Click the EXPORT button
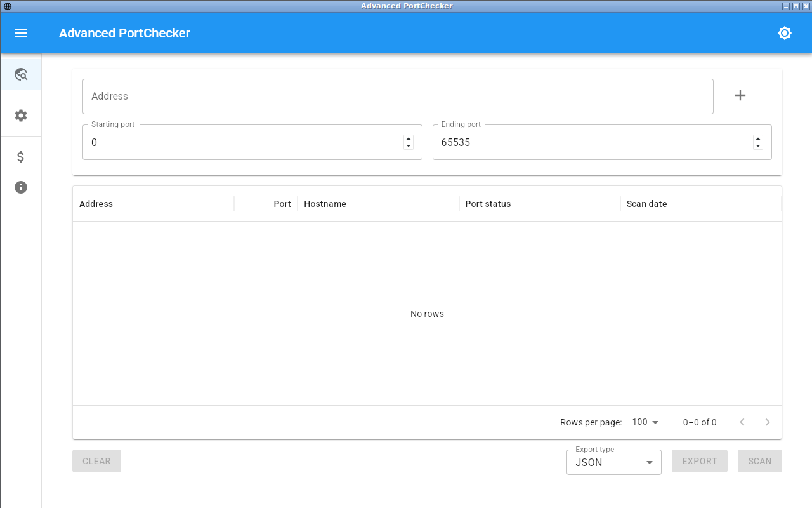 coord(700,461)
